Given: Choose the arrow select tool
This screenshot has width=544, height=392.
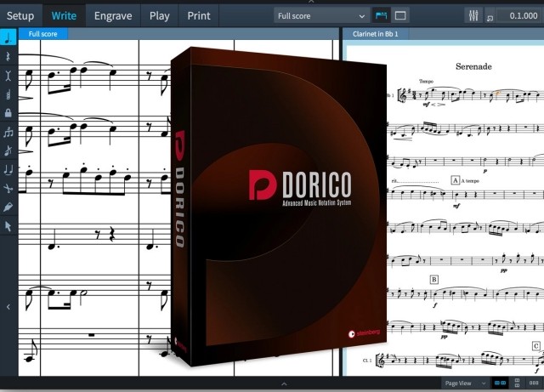Looking at the screenshot, I should point(8,226).
